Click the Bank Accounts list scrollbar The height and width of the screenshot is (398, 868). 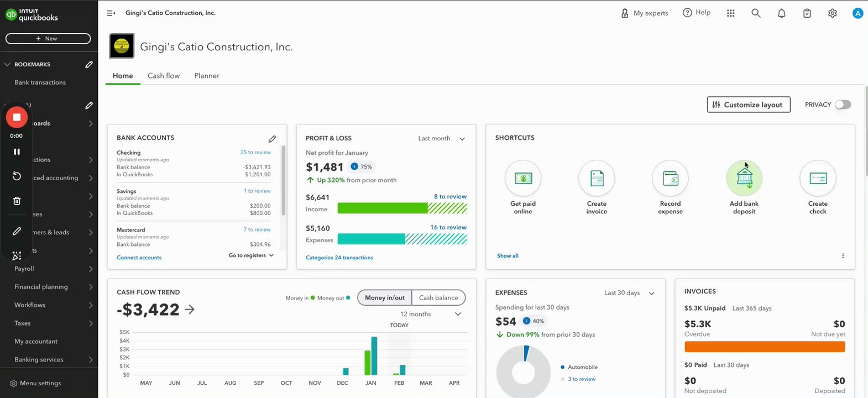(283, 180)
